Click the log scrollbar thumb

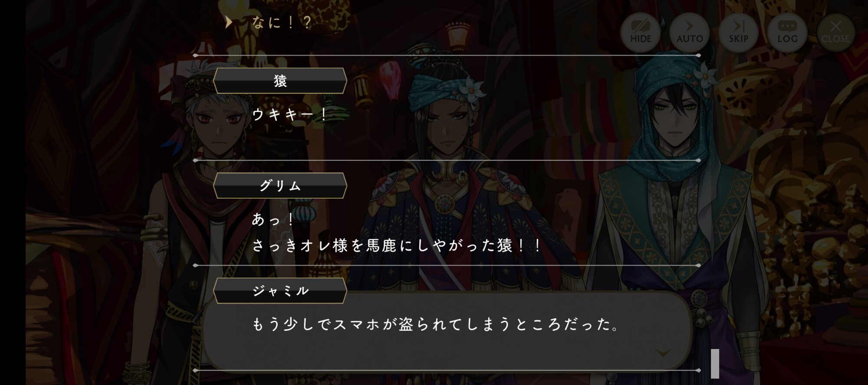coord(715,363)
